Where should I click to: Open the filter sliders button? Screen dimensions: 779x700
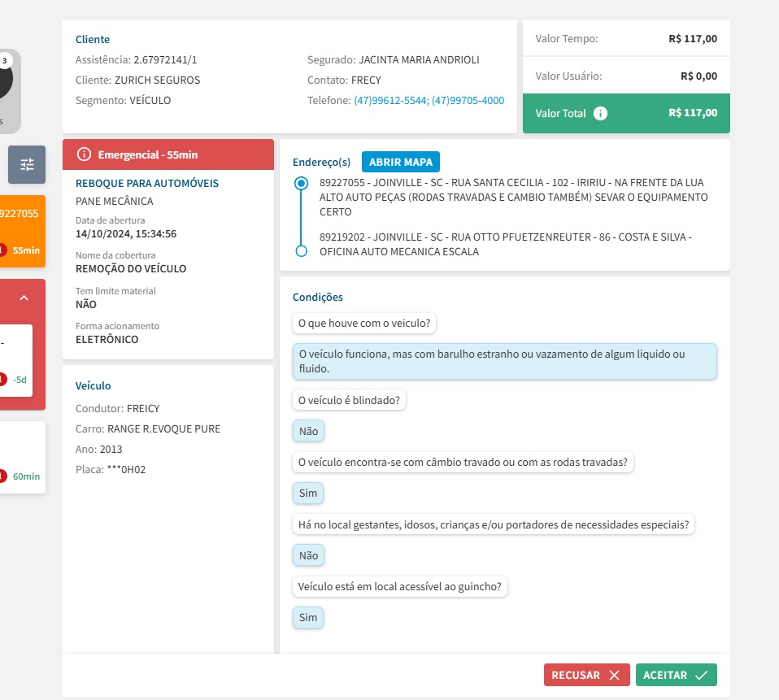click(x=27, y=164)
